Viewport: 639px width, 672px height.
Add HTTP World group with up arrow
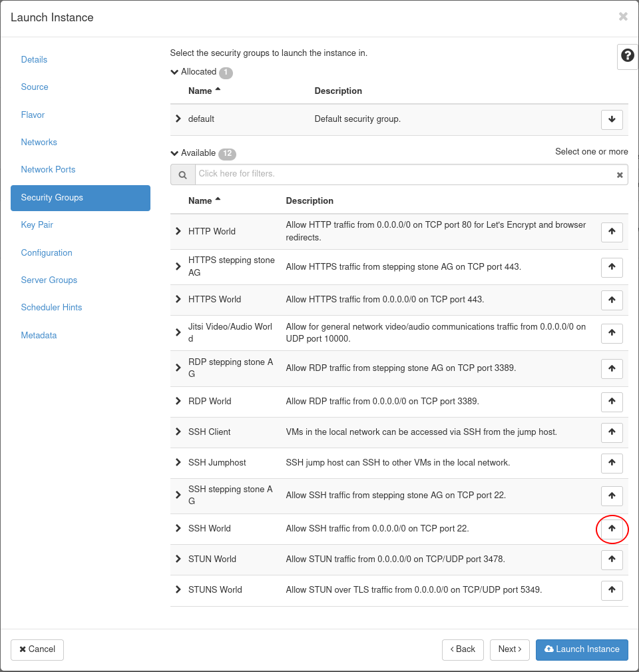612,232
